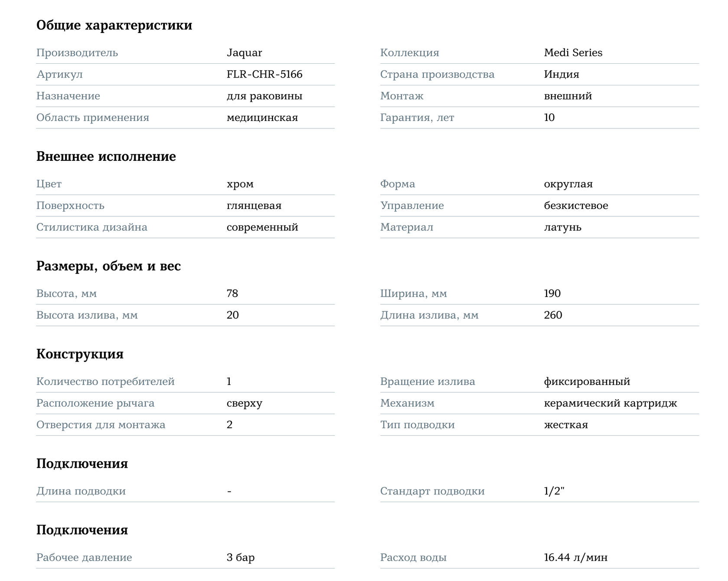Screen dimensions: 728x581
Task: Click the Механизм value керамический картридж
Action: pyautogui.click(x=610, y=403)
